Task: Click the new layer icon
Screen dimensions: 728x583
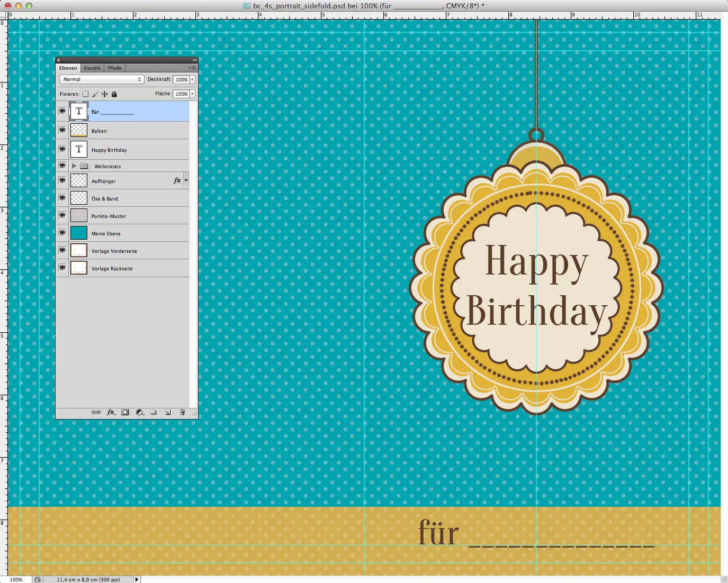Action: point(168,412)
